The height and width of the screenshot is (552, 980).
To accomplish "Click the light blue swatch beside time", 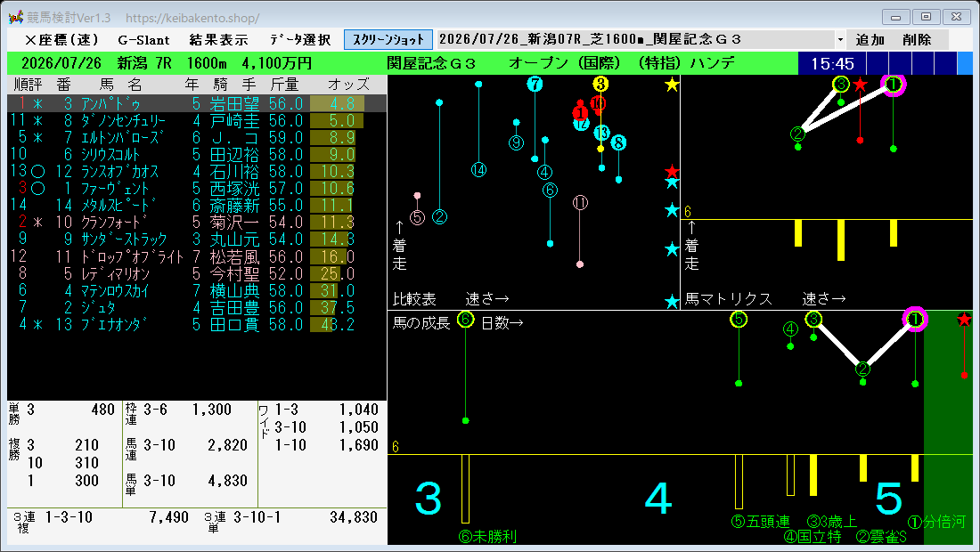I will (965, 63).
